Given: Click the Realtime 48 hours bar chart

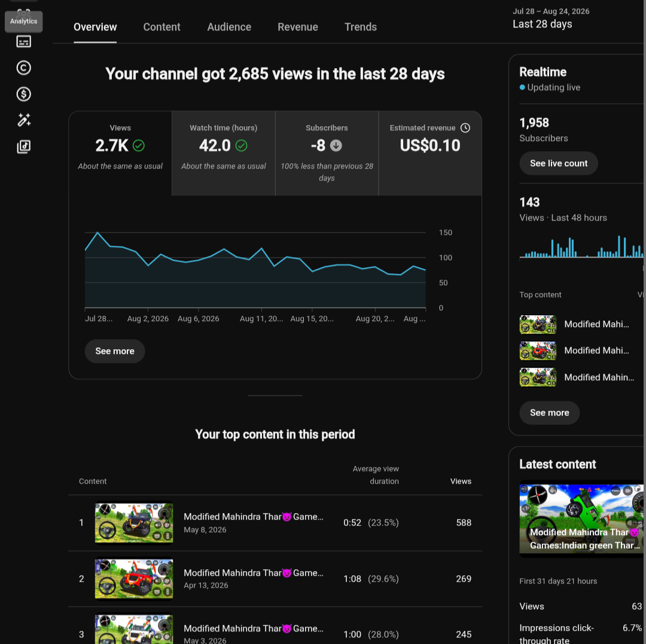Looking at the screenshot, I should (x=581, y=246).
